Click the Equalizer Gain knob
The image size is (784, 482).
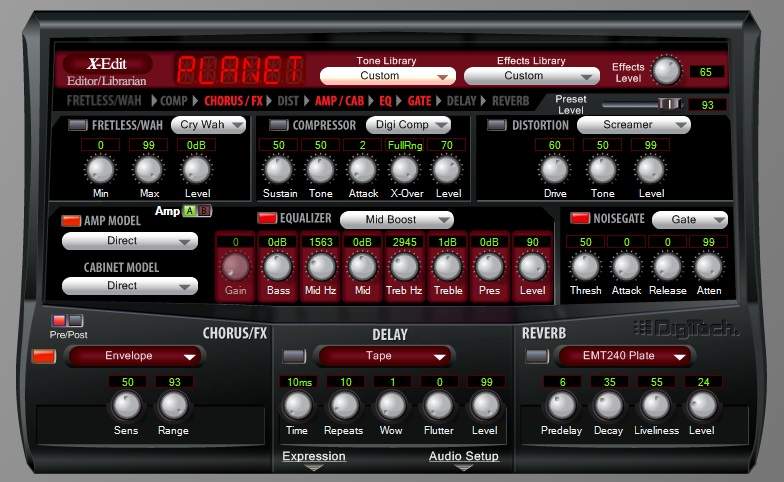(x=236, y=266)
